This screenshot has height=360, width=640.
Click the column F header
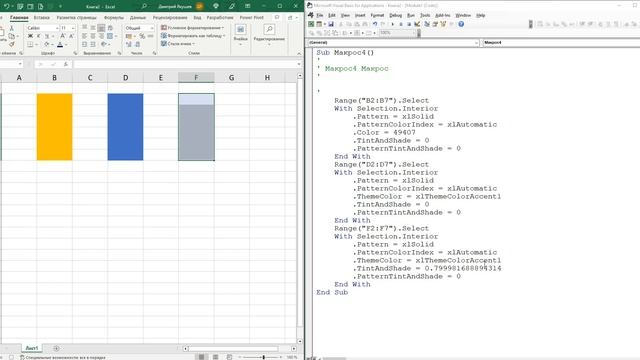196,78
